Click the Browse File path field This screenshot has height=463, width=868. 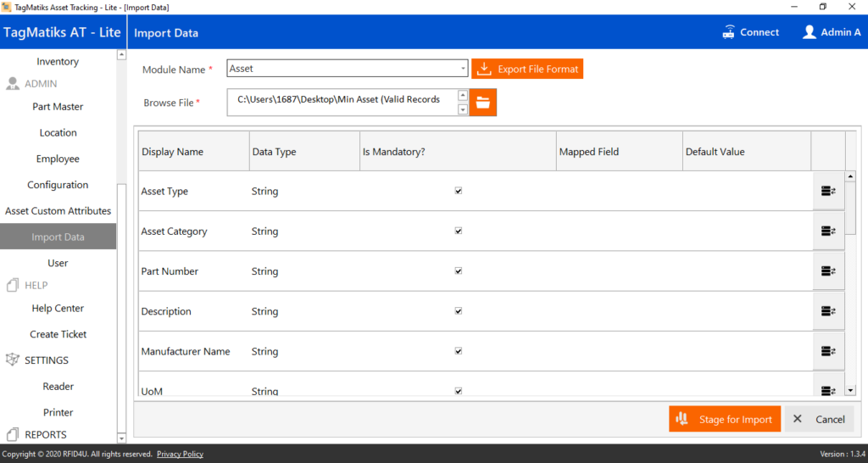(x=342, y=103)
